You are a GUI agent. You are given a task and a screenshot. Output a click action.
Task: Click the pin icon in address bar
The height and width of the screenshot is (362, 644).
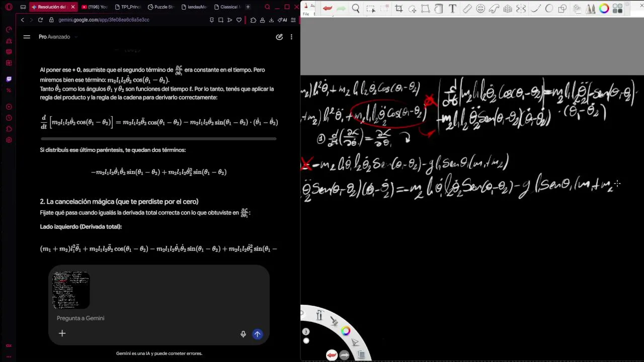pyautogui.click(x=212, y=20)
